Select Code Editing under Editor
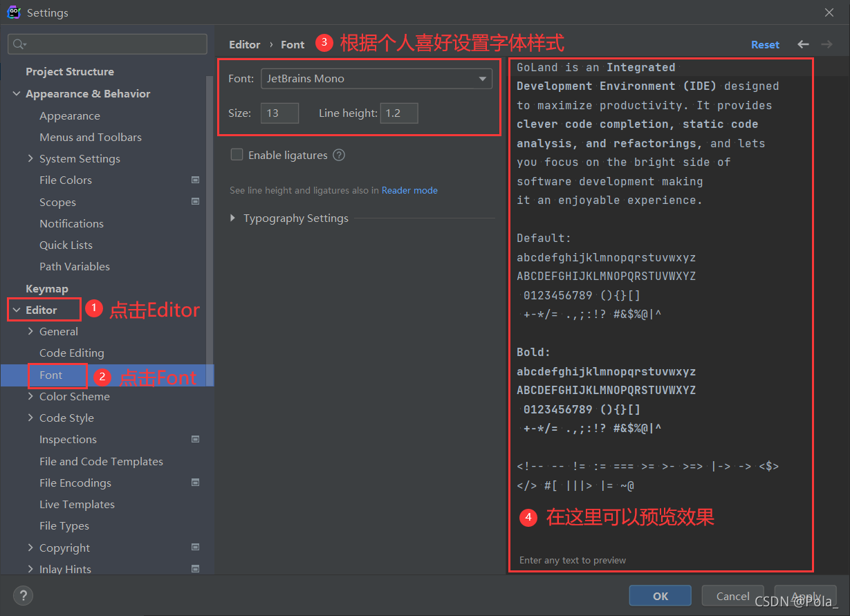Screen dimensions: 850x616 coord(72,353)
